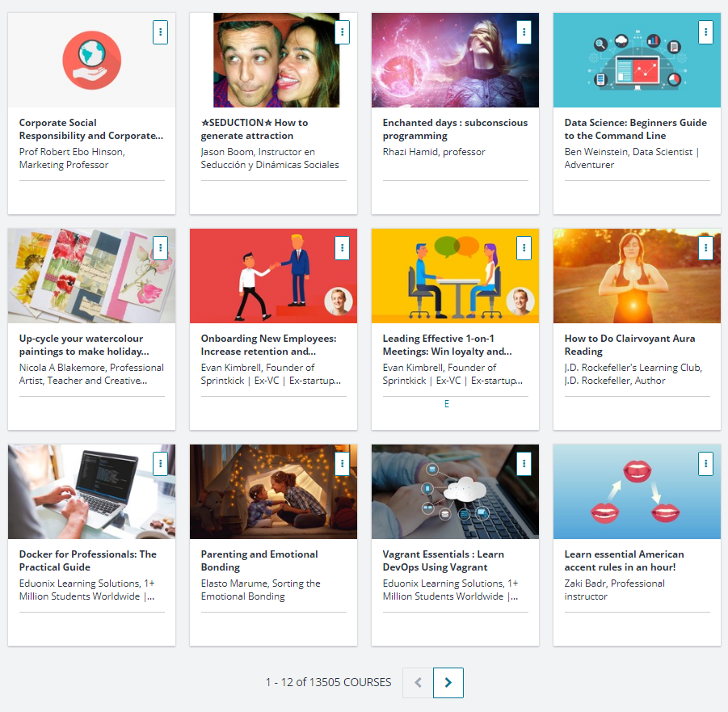Open kebab menu on Enchanted days card
The width and height of the screenshot is (728, 712).
(524, 32)
